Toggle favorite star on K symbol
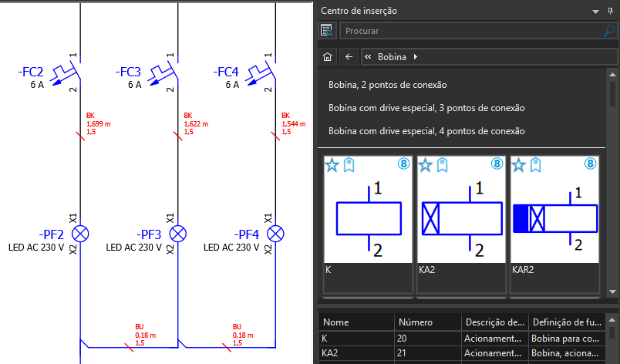The width and height of the screenshot is (620, 364). click(332, 164)
